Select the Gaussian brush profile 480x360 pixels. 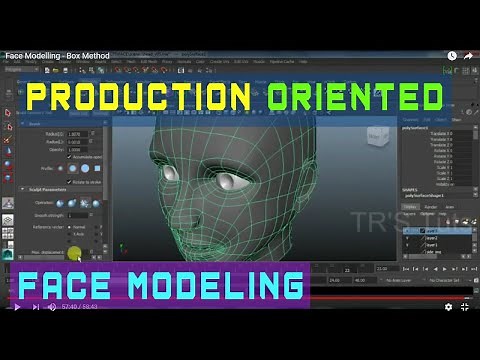coord(60,169)
